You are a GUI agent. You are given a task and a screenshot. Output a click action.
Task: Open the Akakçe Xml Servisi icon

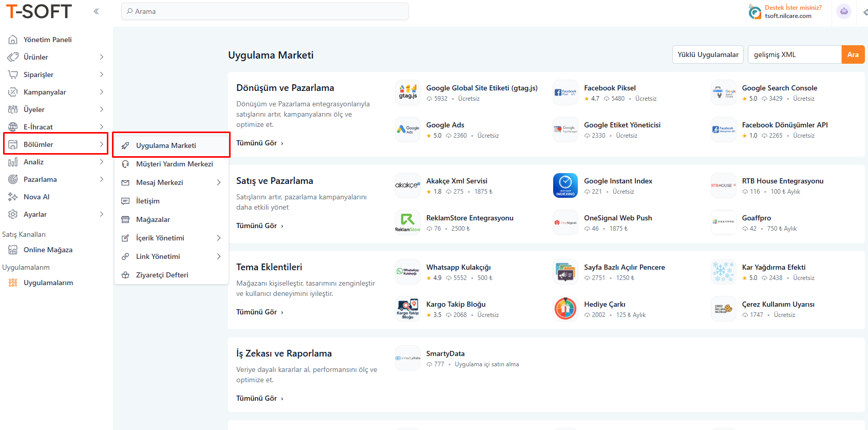coord(408,185)
